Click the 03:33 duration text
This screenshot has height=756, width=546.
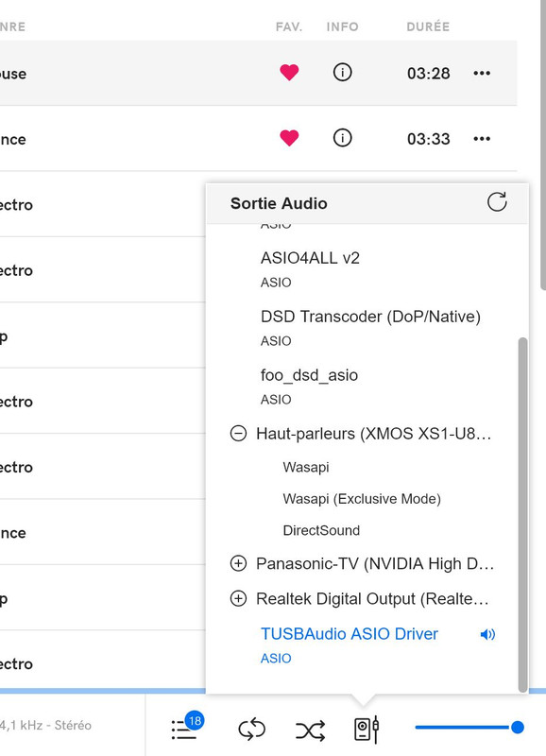[429, 139]
